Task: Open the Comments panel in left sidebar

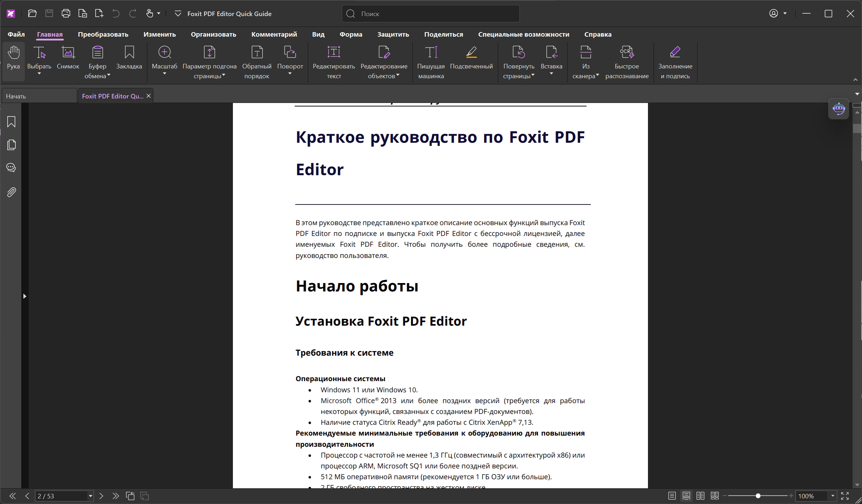Action: coord(11,168)
